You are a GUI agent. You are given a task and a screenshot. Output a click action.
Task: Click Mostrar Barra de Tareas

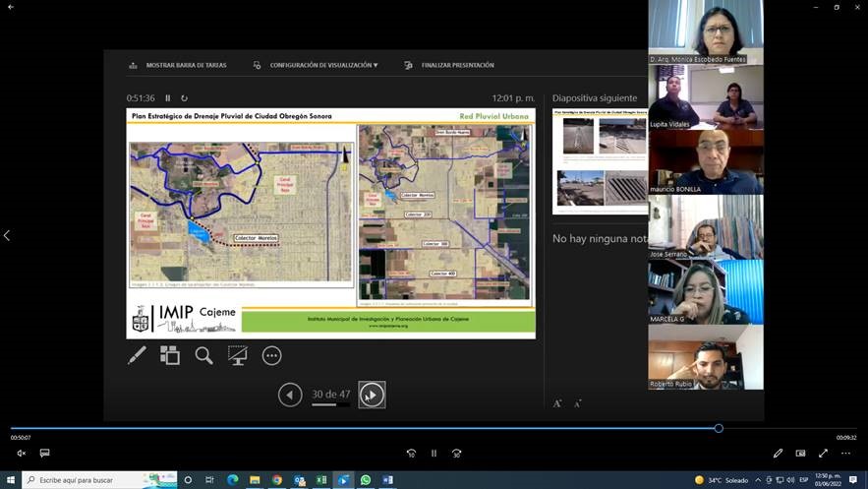178,66
